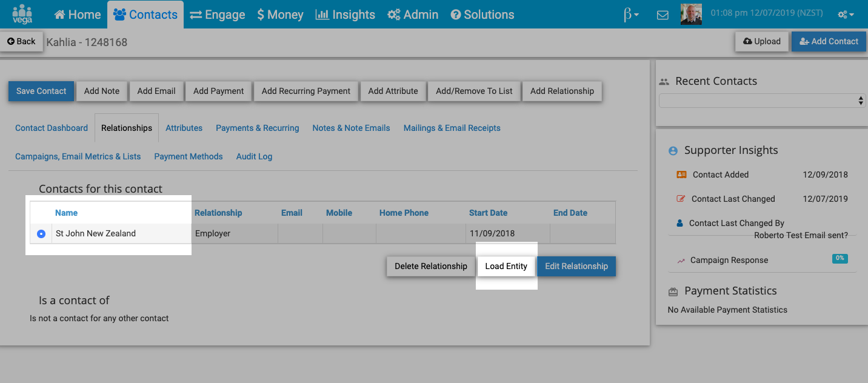
Task: Click the Contact Last Changed edit icon
Action: coord(681,199)
